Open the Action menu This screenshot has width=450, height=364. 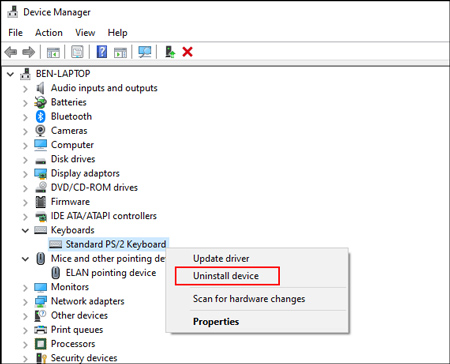[x=49, y=33]
